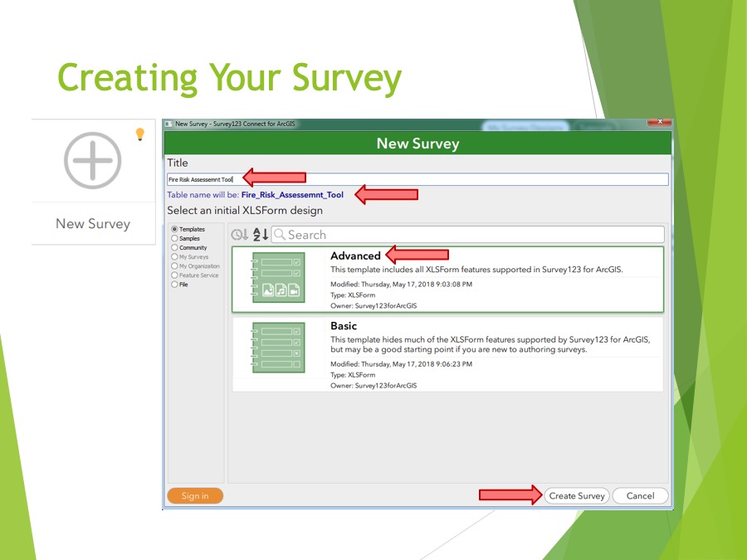Close the New Survey dialog window
Viewport: 747px width, 560px height.
[659, 122]
